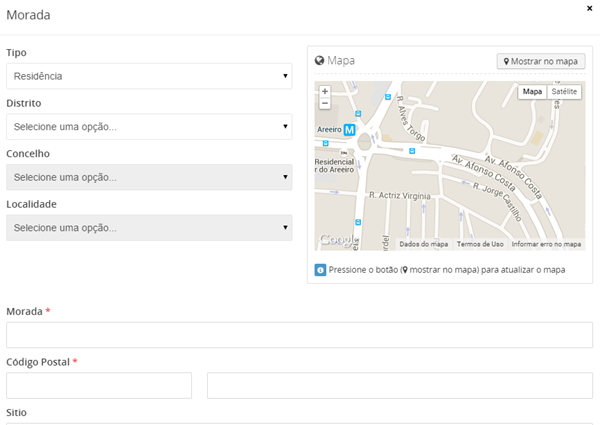Expand the Localidade dropdown
This screenshot has width=600, height=425.
(x=149, y=228)
